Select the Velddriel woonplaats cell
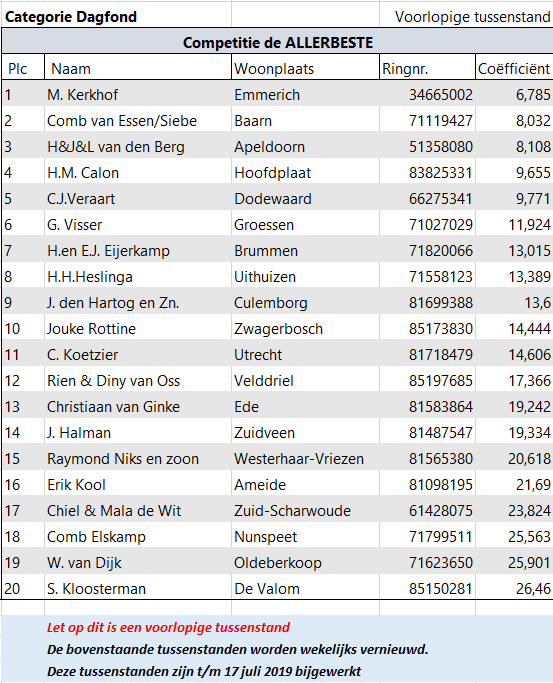Image resolution: width=553 pixels, height=683 pixels. point(305,381)
